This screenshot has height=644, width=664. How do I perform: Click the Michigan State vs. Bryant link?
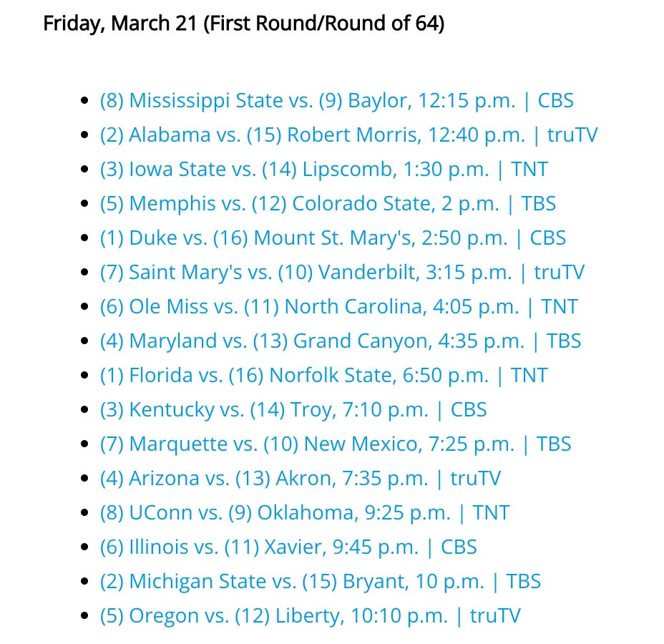pos(320,582)
